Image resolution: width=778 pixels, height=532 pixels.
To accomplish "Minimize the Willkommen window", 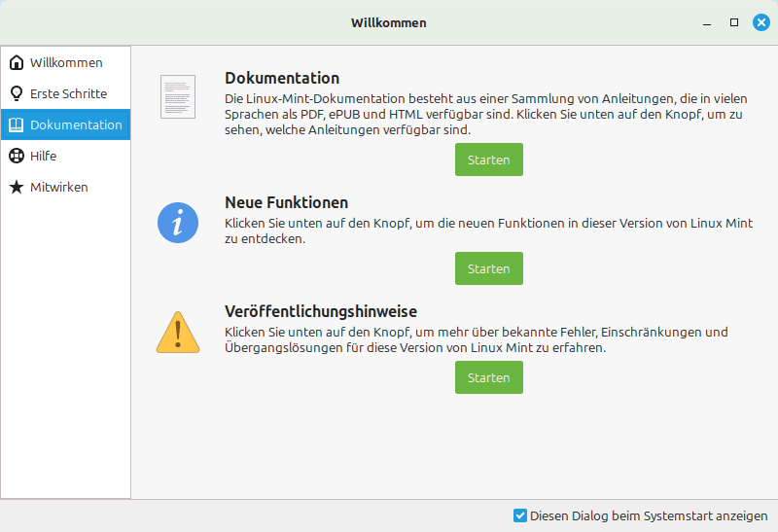I will (707, 22).
